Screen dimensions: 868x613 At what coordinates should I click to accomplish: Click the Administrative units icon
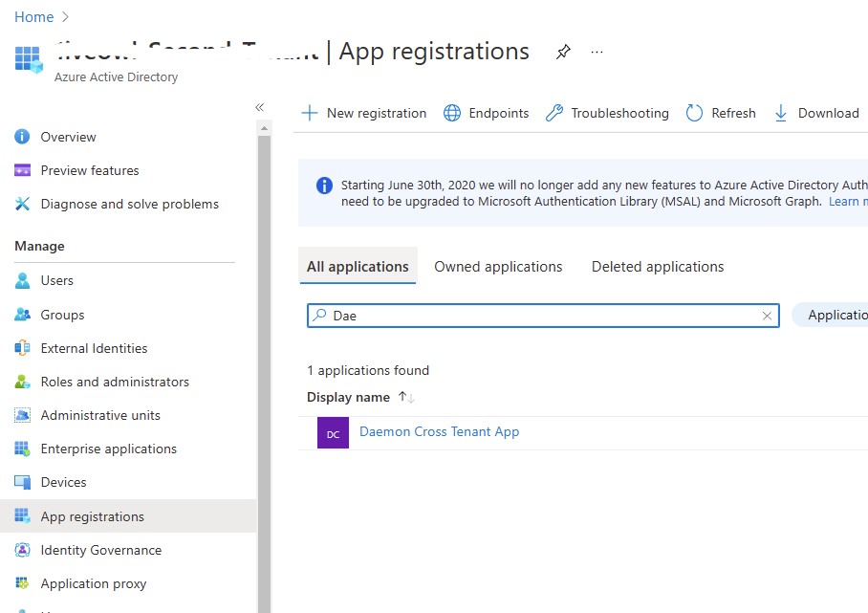(x=22, y=415)
